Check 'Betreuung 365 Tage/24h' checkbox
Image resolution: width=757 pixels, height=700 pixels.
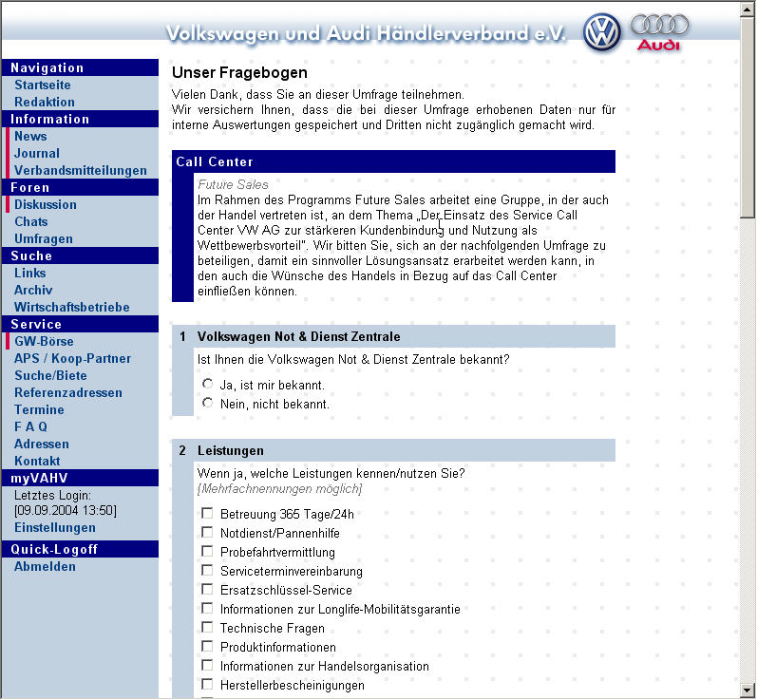click(x=207, y=513)
